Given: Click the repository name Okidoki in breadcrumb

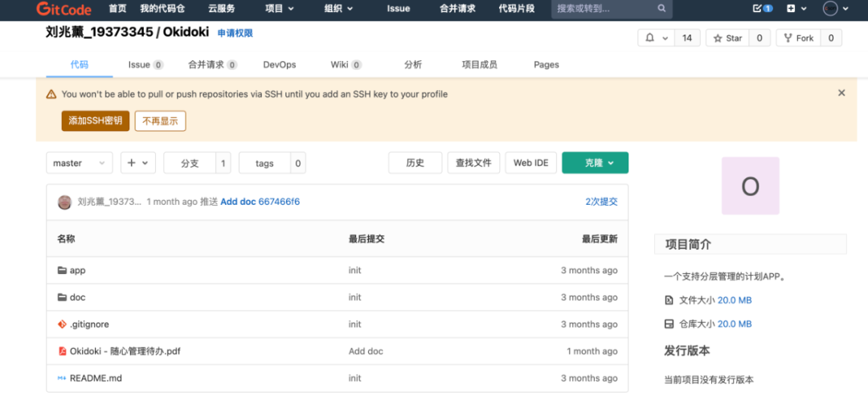Looking at the screenshot, I should [x=186, y=33].
